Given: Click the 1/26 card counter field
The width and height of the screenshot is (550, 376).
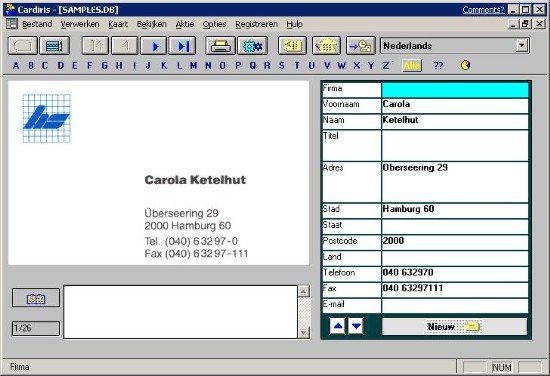Looking at the screenshot, I should pos(36,328).
